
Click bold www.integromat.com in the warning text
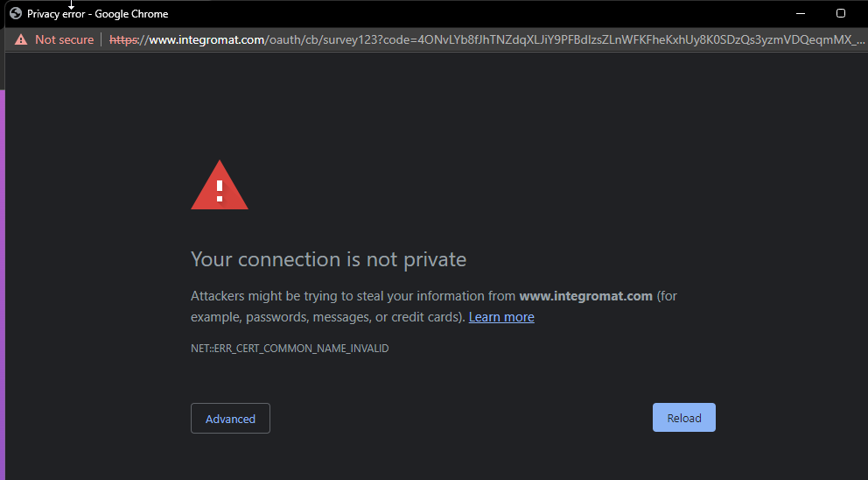coord(585,296)
